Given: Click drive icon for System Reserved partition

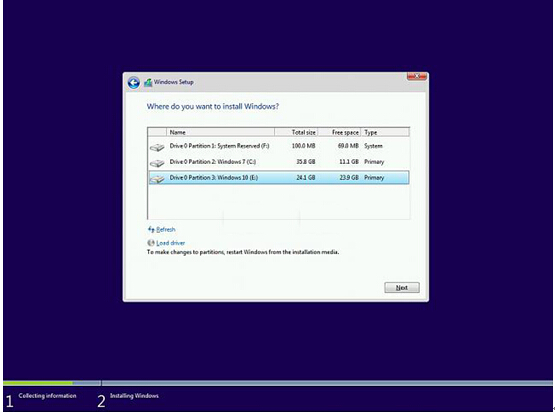Looking at the screenshot, I should coord(157,147).
